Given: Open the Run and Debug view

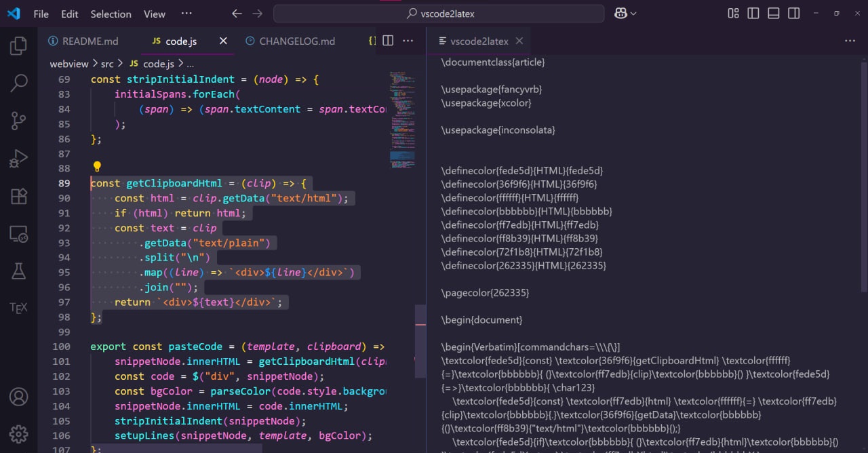Looking at the screenshot, I should [x=18, y=159].
